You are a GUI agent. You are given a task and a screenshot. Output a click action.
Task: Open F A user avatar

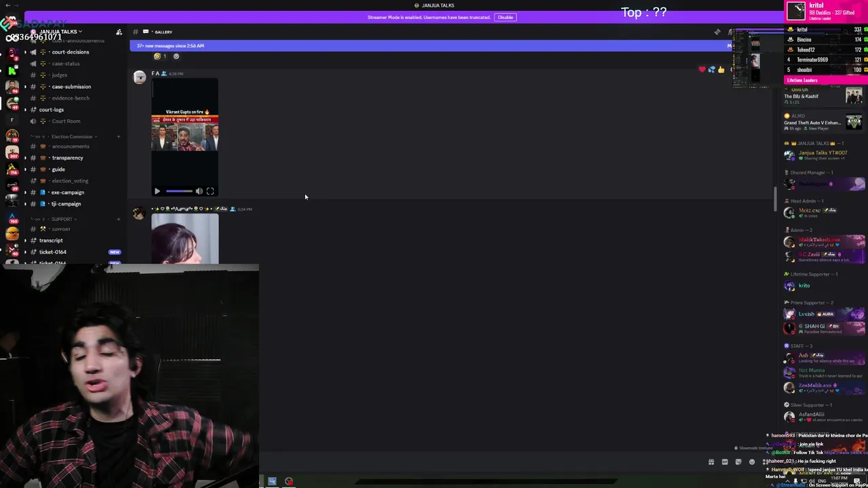click(140, 77)
